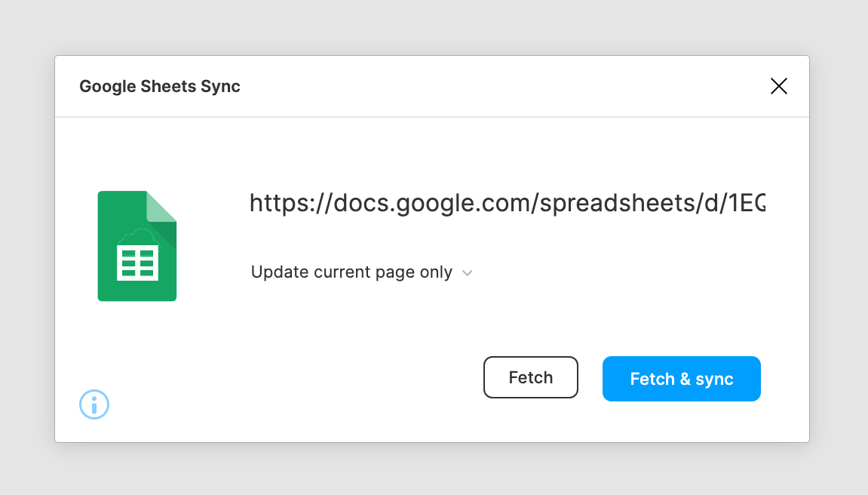
Task: Expand the chevron beside Update current page only
Action: [468, 273]
